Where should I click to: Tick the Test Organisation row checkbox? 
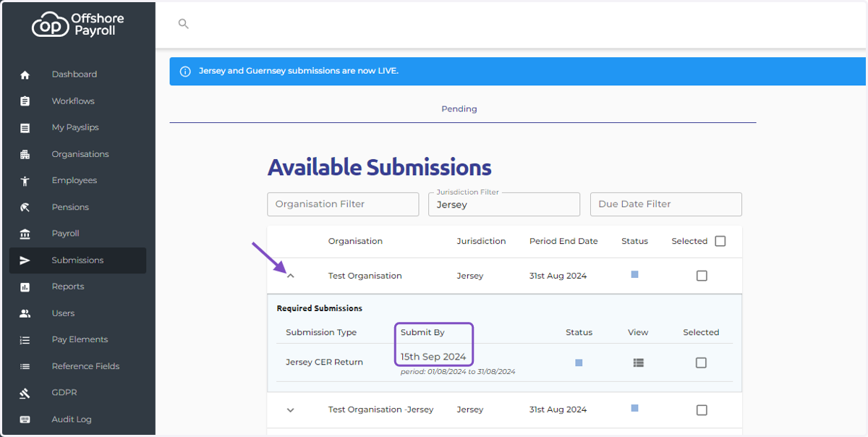pos(702,276)
